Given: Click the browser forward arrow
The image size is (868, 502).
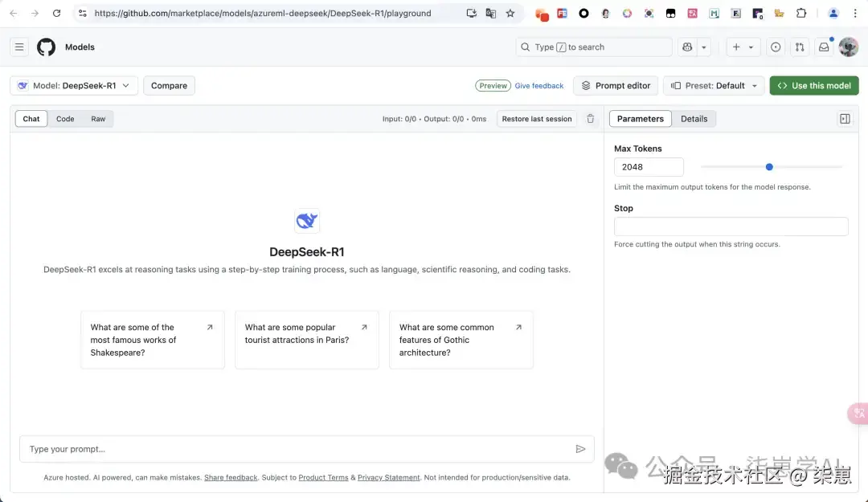Looking at the screenshot, I should coord(35,14).
